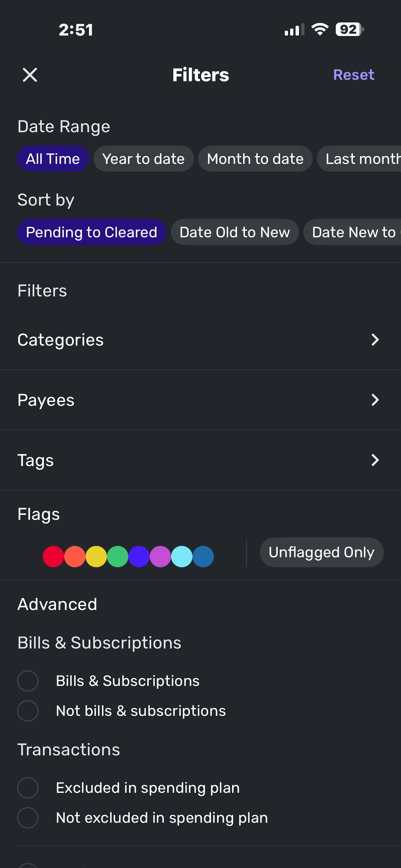
Task: Sort by Date Old to New
Action: pos(235,232)
